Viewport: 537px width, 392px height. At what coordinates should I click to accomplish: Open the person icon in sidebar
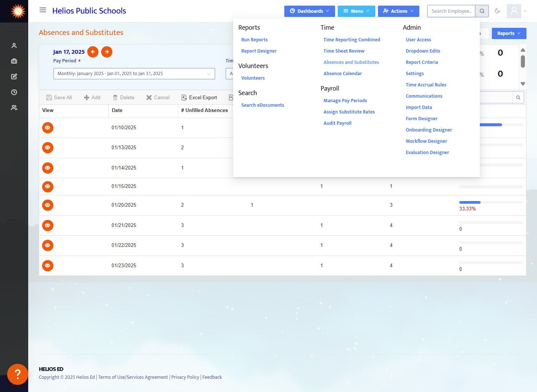coord(14,45)
